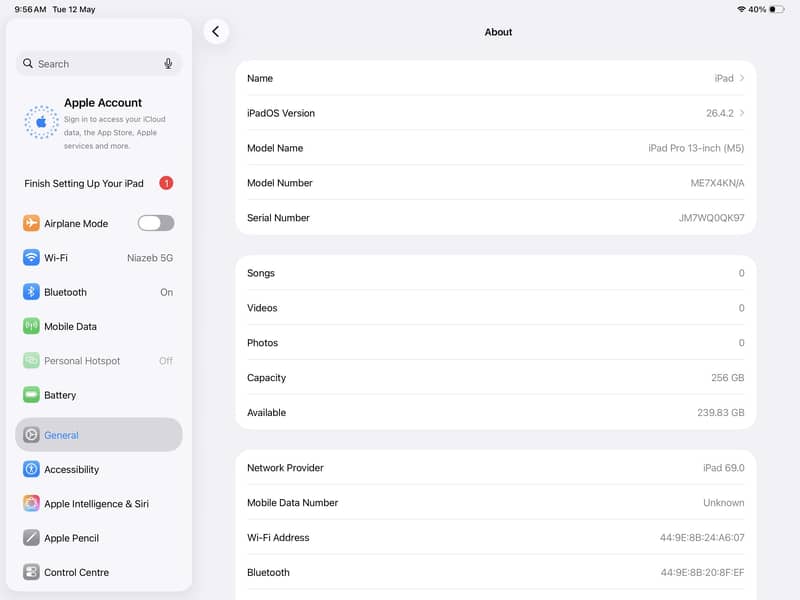Select Accessibility in sidebar
Screen dimensions: 800x600
coord(99,469)
